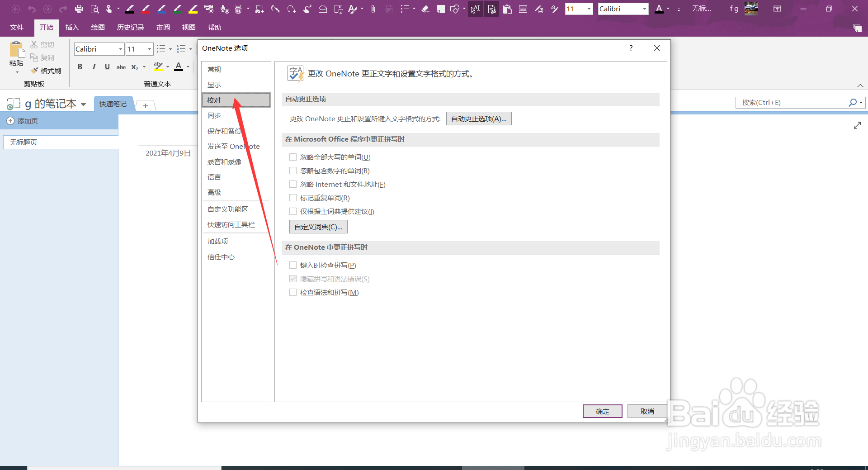868x470 pixels.
Task: Open the ribbon font size dropdown
Action: (x=150, y=49)
